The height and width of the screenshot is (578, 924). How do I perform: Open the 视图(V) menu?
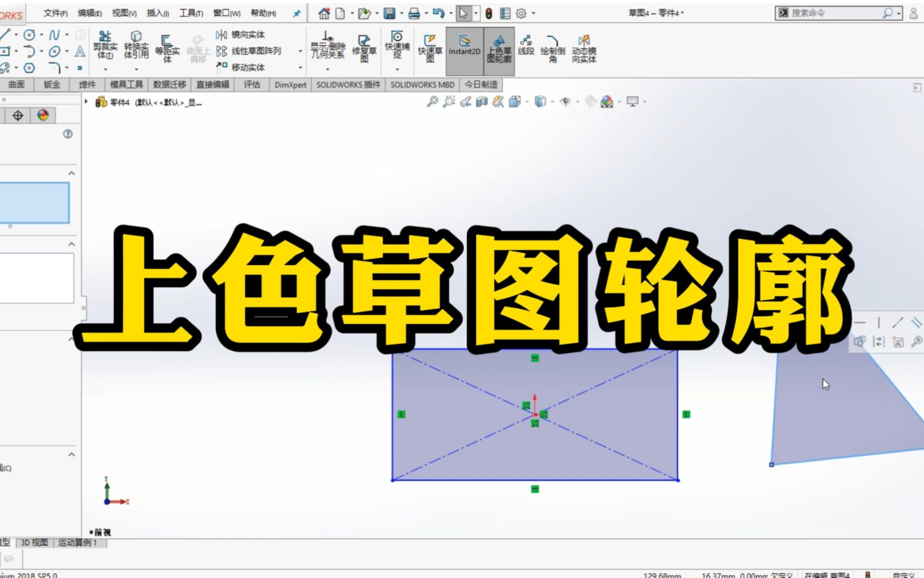tap(124, 13)
